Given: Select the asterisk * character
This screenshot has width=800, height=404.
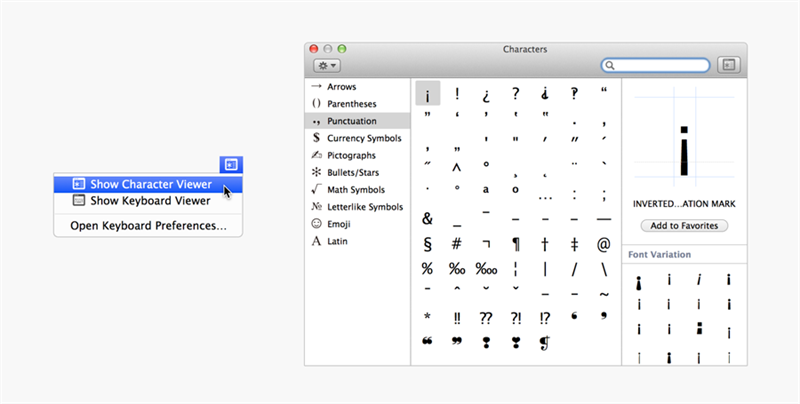Looking at the screenshot, I should 427,317.
